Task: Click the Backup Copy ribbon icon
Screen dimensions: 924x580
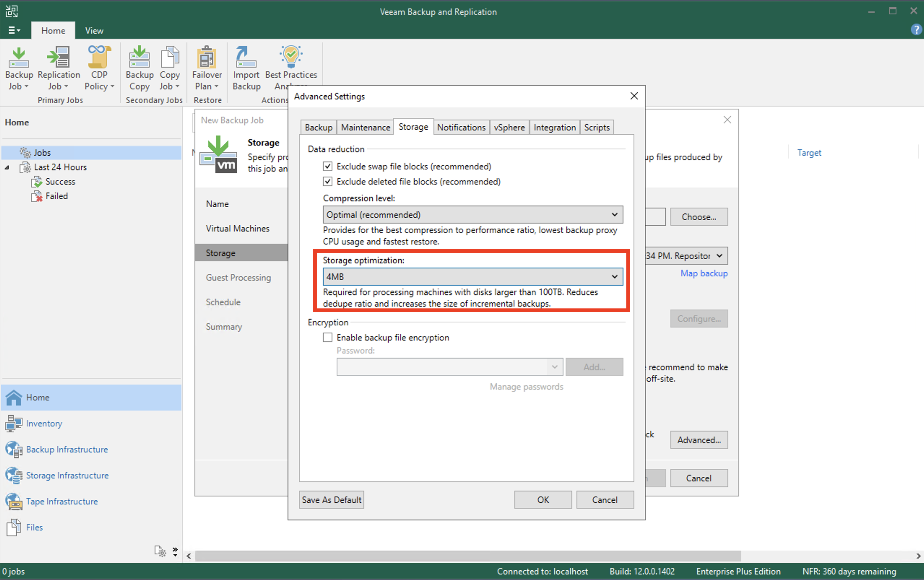Action: (139, 57)
